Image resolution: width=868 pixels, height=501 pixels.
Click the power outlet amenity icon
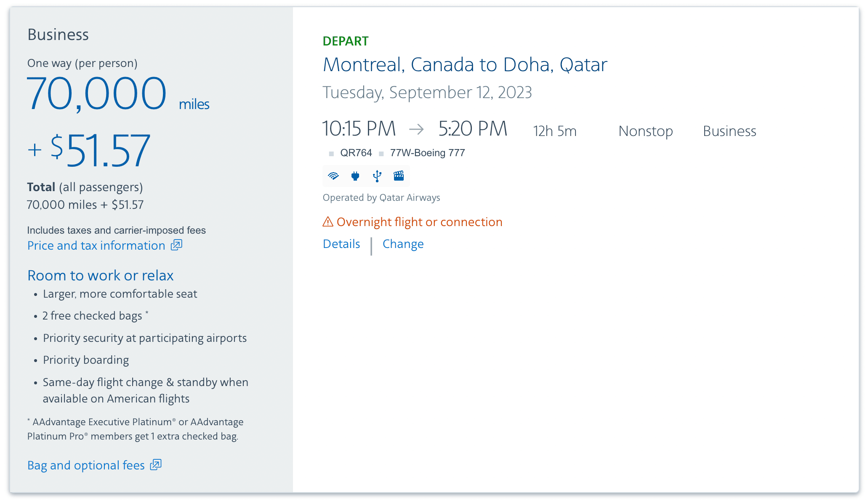point(355,176)
